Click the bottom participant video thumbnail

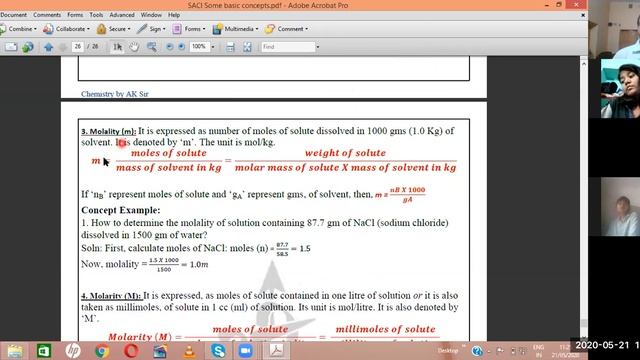(620, 207)
